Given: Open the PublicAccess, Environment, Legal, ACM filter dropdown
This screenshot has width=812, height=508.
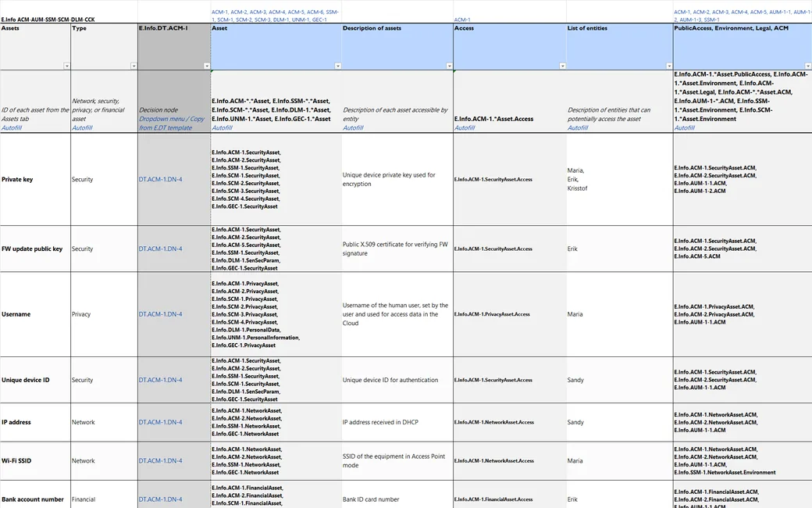Looking at the screenshot, I should [808, 66].
